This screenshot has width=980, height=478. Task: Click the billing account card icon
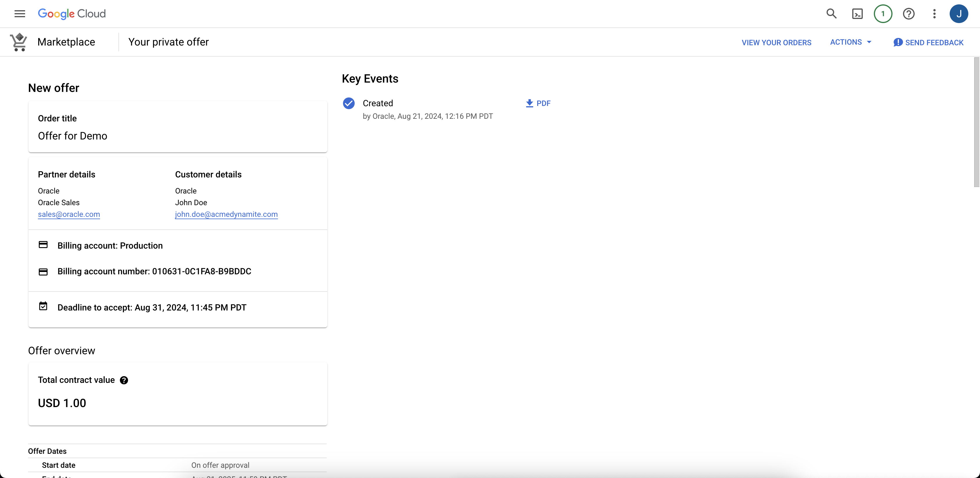point(43,245)
